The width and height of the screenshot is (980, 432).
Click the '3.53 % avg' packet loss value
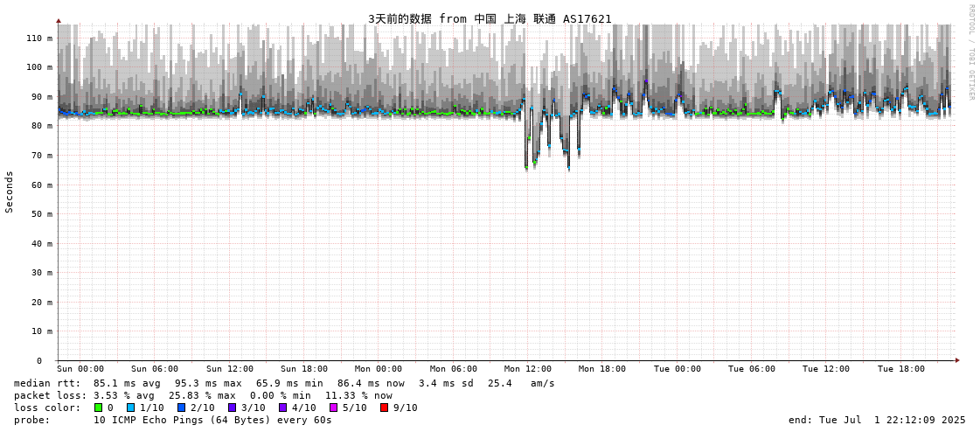[124, 396]
